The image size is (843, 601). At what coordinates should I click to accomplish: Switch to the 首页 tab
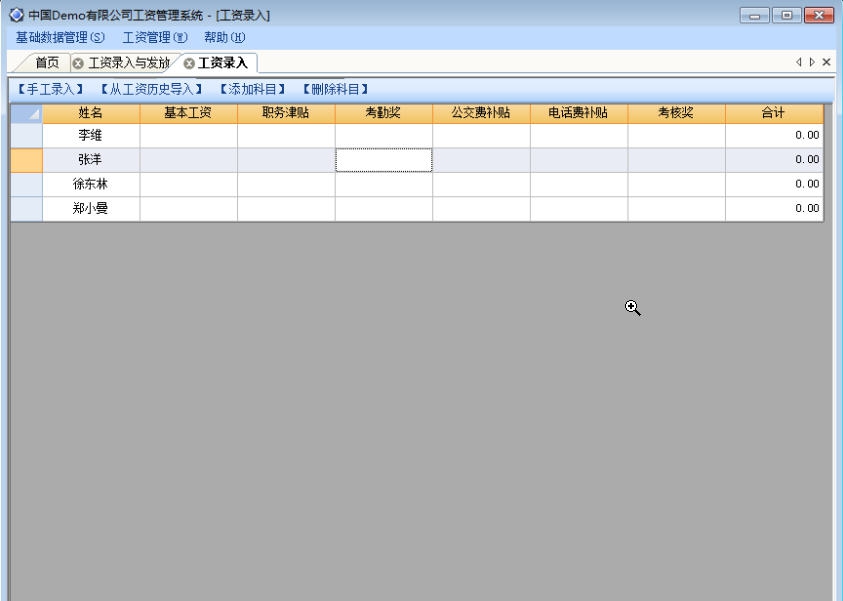[47, 63]
